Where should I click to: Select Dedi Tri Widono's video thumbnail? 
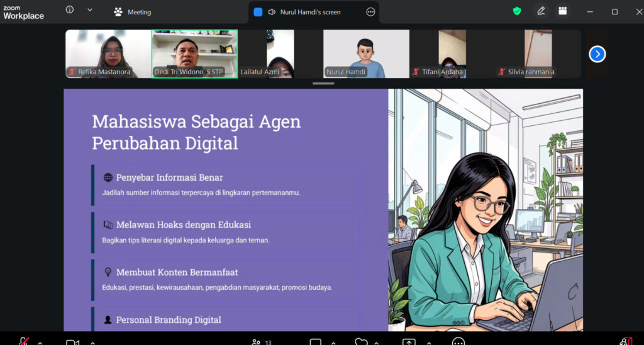pos(194,54)
